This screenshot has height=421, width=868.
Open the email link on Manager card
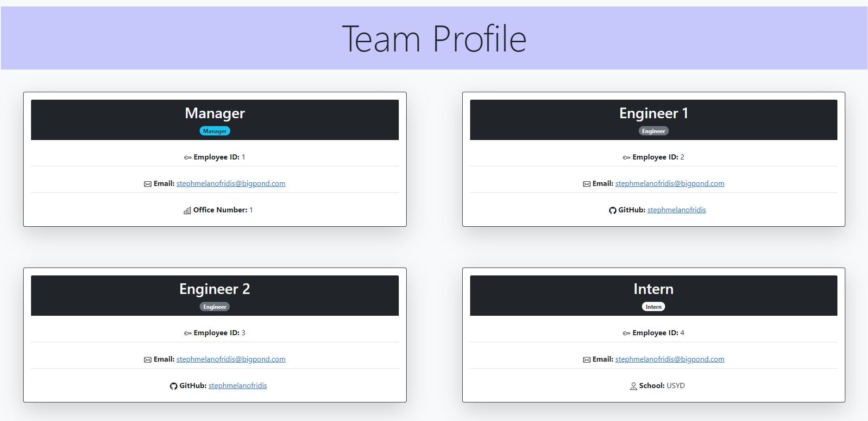click(x=231, y=183)
